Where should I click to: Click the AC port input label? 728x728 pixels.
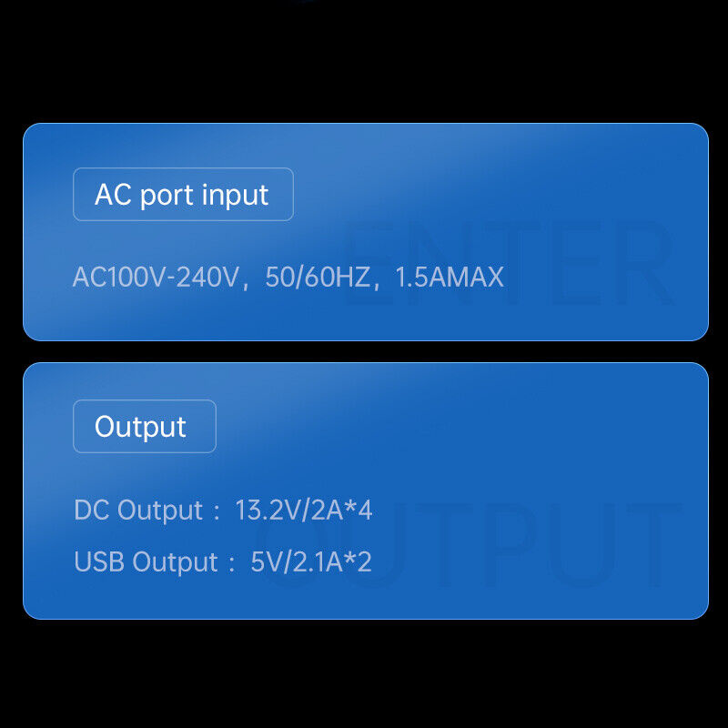pos(182,195)
